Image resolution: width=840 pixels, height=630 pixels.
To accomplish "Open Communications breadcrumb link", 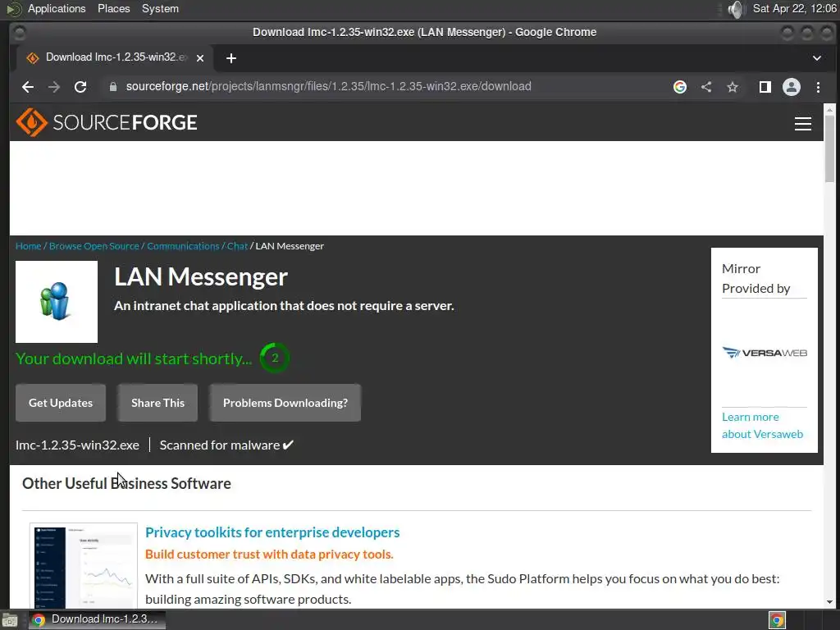I will 183,246.
